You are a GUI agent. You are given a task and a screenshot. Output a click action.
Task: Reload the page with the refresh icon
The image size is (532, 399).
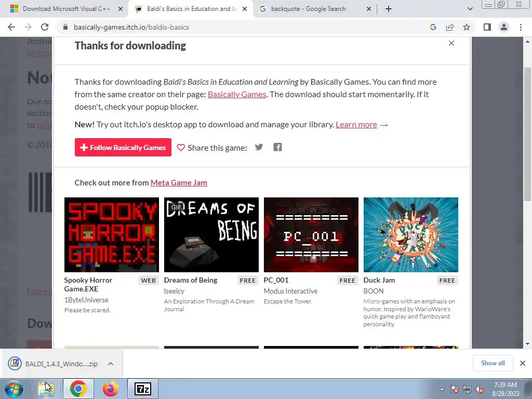tap(45, 27)
